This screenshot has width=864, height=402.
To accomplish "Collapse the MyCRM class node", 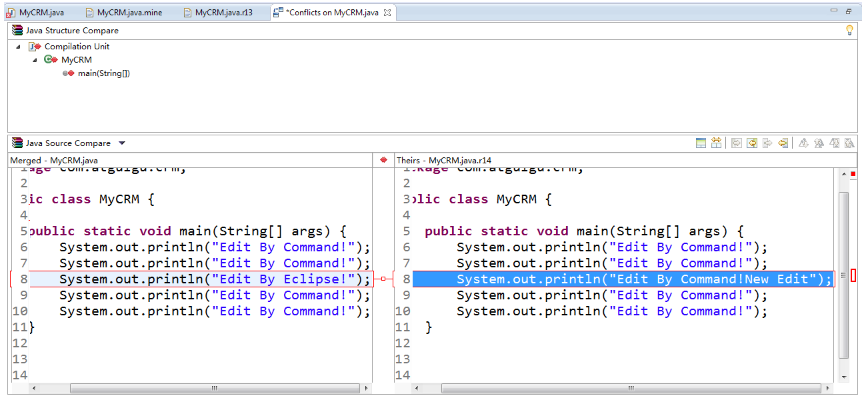I will click(x=35, y=60).
